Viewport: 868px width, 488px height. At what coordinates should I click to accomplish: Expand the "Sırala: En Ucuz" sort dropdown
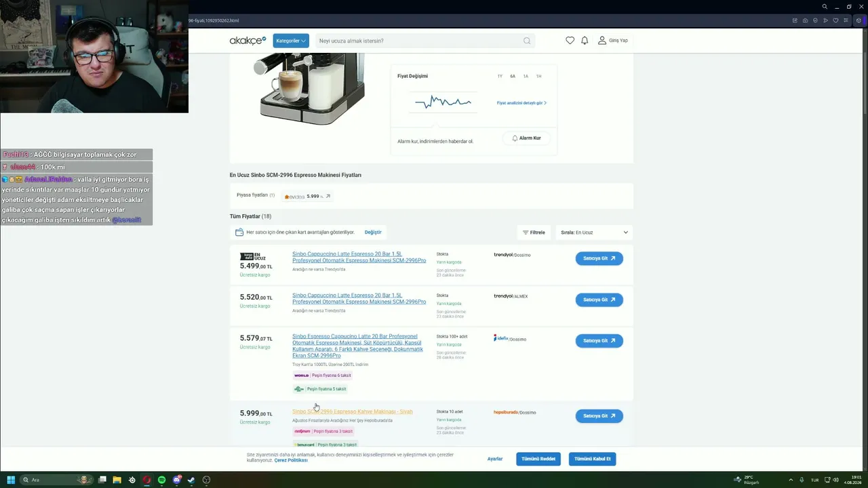[x=594, y=232]
